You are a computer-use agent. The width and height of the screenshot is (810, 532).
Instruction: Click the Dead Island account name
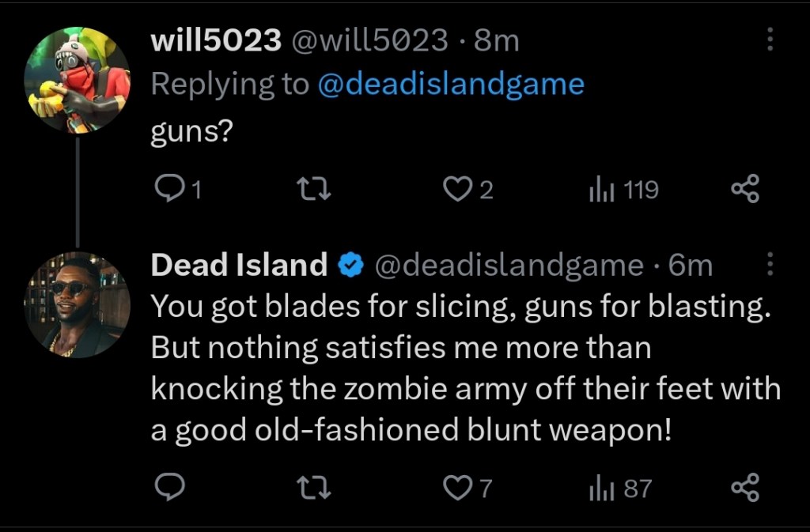coord(239,266)
